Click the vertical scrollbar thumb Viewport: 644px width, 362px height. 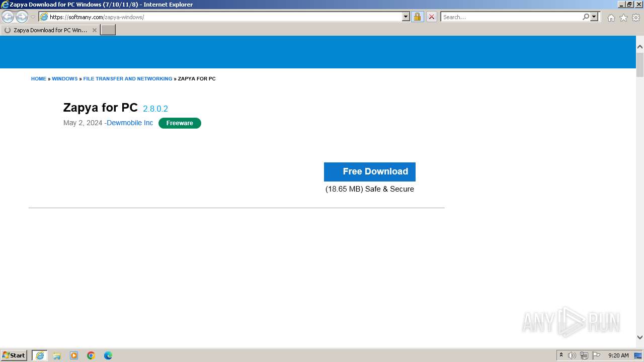pos(640,64)
